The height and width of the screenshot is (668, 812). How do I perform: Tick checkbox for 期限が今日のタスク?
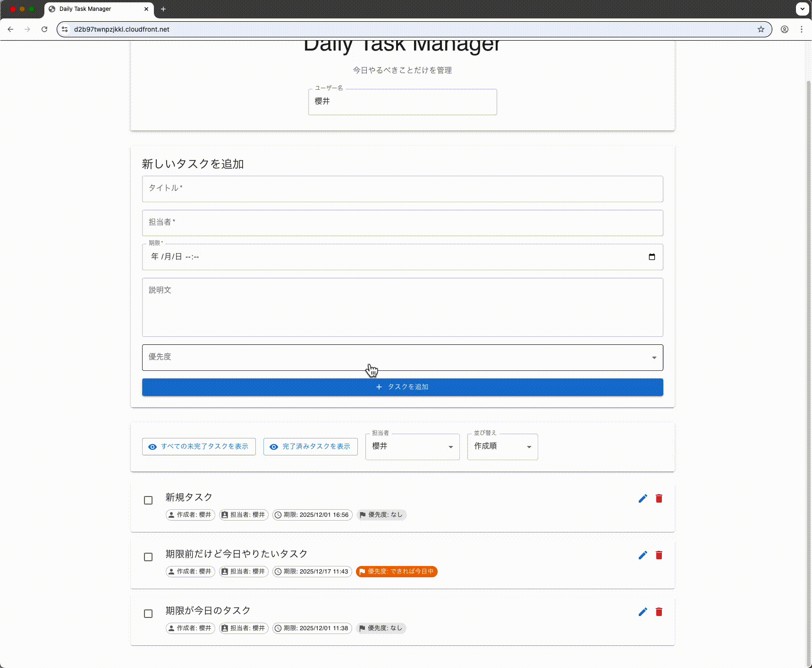click(148, 614)
